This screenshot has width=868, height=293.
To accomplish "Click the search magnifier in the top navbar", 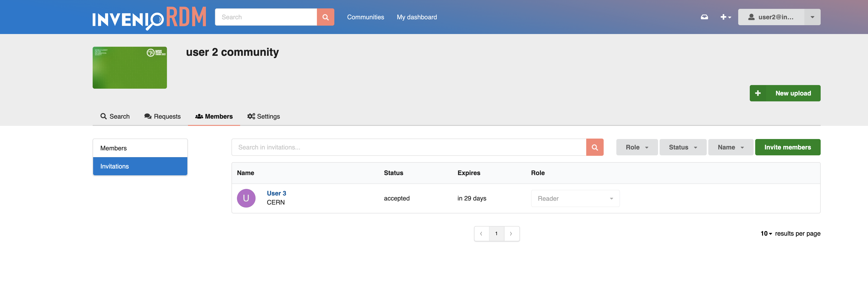I will 325,17.
